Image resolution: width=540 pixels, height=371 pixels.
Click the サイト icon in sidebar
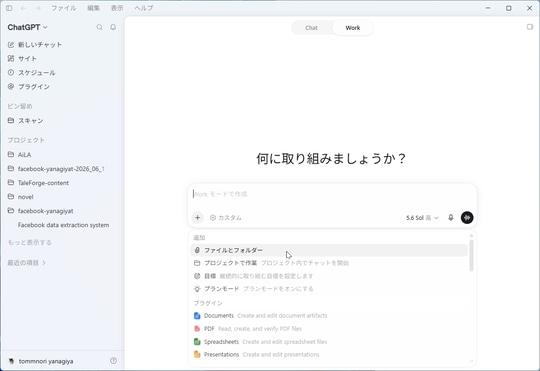(x=11, y=59)
